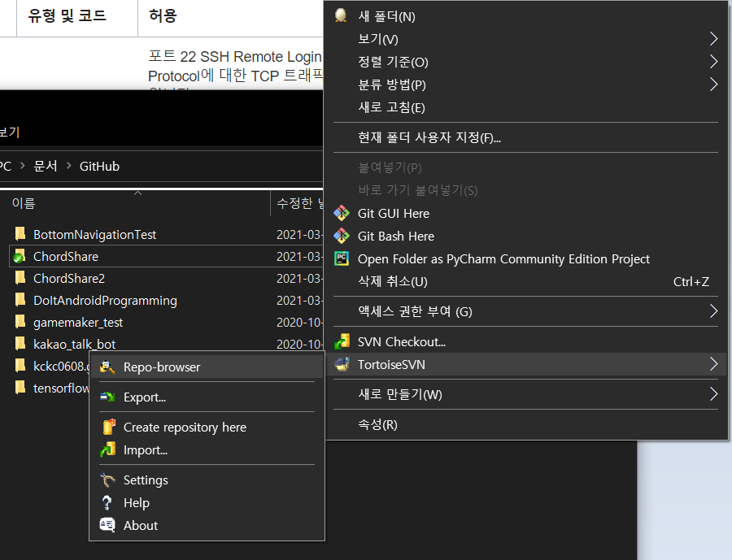The image size is (732, 560).
Task: Open 속성(R) properties entry
Action: tap(525, 424)
